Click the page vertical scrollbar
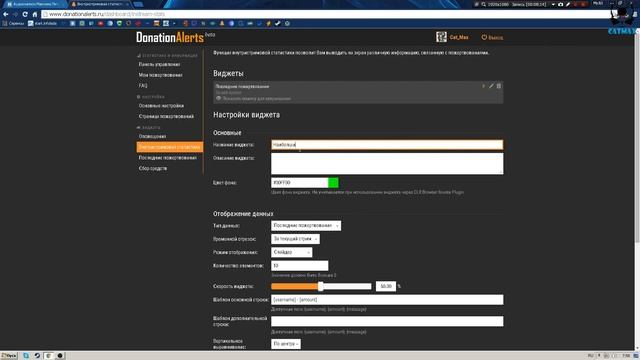The height and width of the screenshot is (360, 640). click(637, 139)
